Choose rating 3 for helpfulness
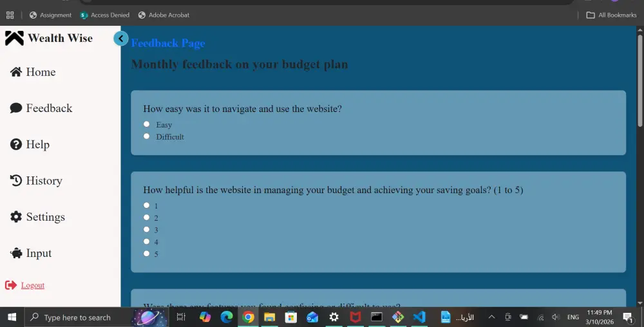644x327 pixels. (147, 229)
